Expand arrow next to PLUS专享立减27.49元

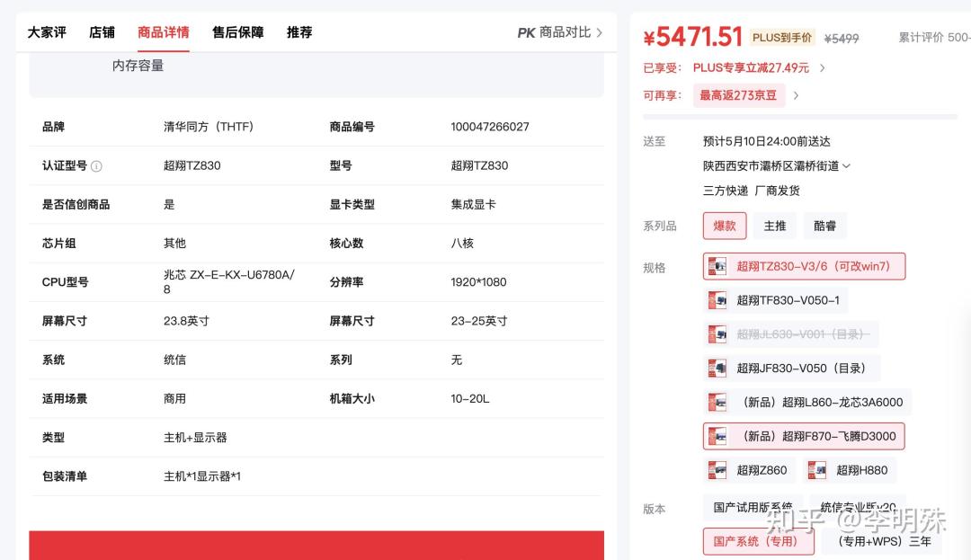click(x=823, y=68)
